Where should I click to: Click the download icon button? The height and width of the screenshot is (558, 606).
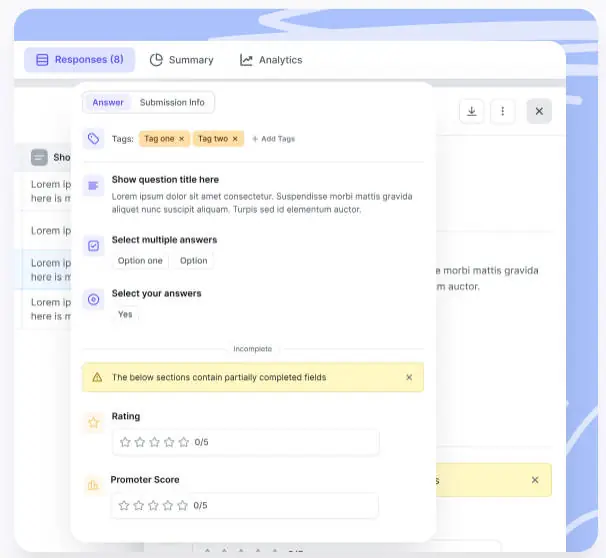pos(472,111)
